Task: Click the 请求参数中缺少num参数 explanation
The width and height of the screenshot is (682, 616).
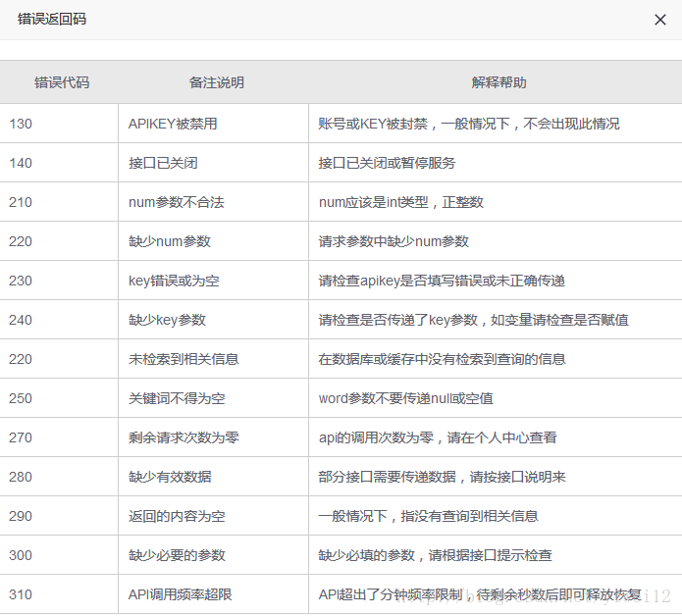Action: click(x=393, y=241)
